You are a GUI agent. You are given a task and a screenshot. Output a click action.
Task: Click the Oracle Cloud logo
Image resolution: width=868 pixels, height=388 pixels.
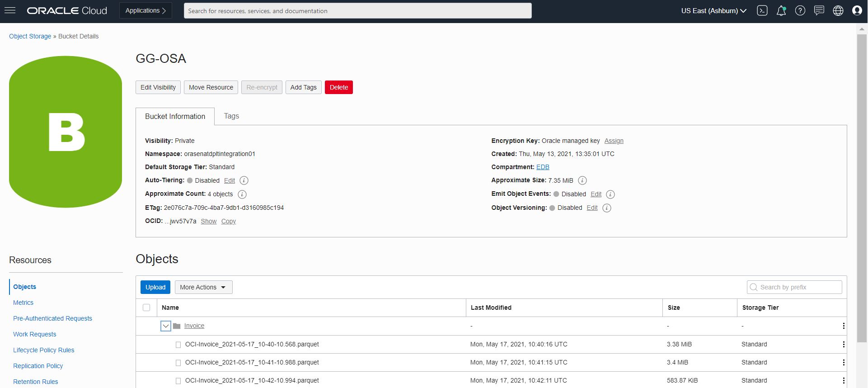[67, 11]
